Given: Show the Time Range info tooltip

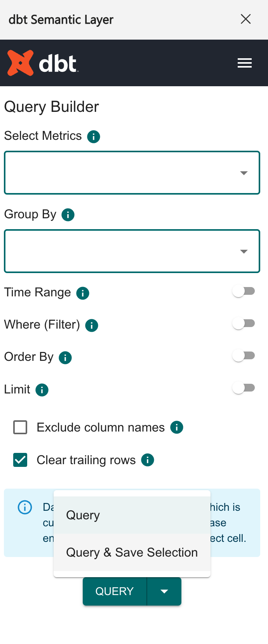Looking at the screenshot, I should (82, 294).
